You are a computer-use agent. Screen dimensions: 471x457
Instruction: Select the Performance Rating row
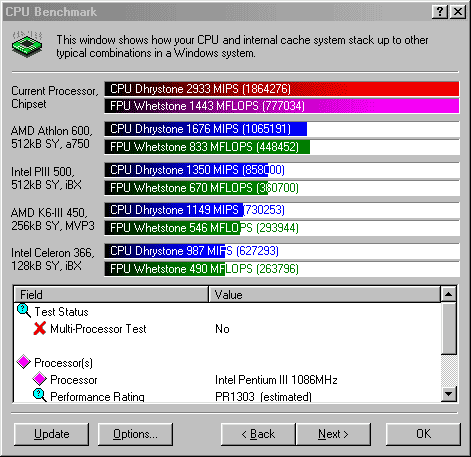[228, 396]
